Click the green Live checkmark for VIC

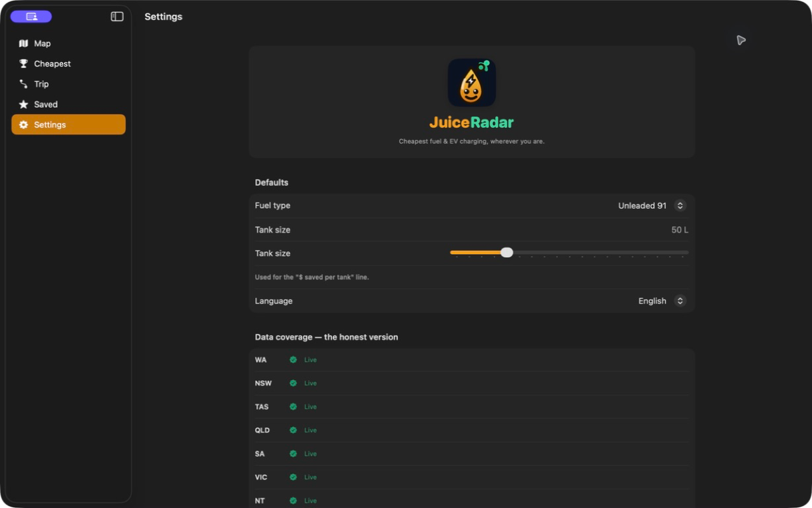point(293,478)
